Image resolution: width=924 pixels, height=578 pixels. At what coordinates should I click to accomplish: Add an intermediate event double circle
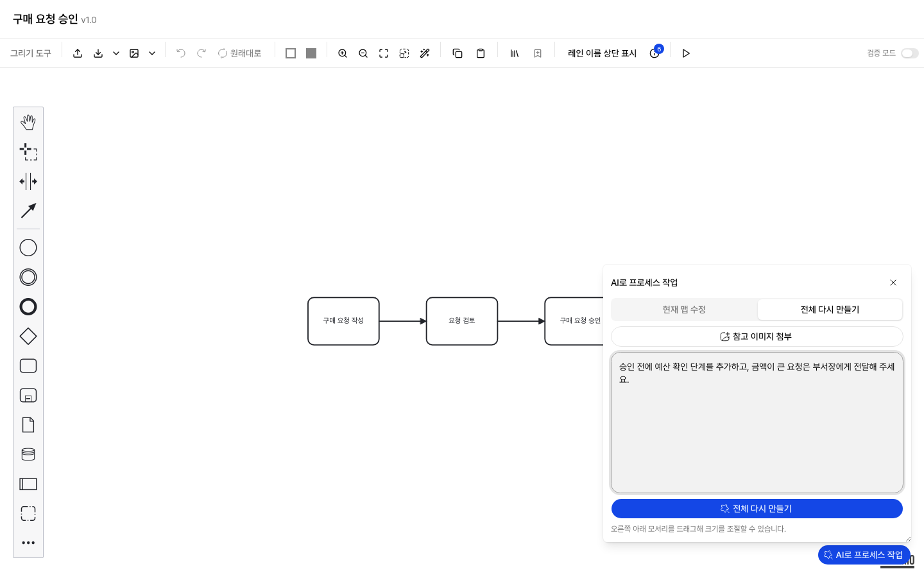pyautogui.click(x=28, y=277)
